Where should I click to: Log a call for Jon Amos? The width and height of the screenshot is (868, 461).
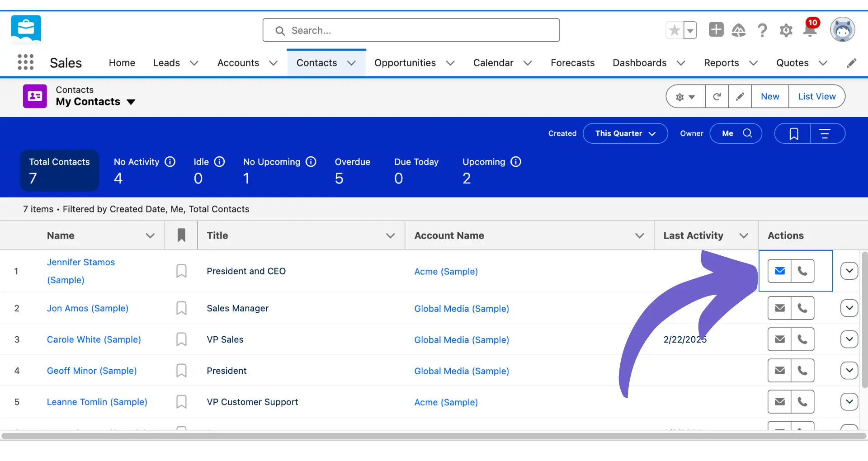click(x=802, y=308)
